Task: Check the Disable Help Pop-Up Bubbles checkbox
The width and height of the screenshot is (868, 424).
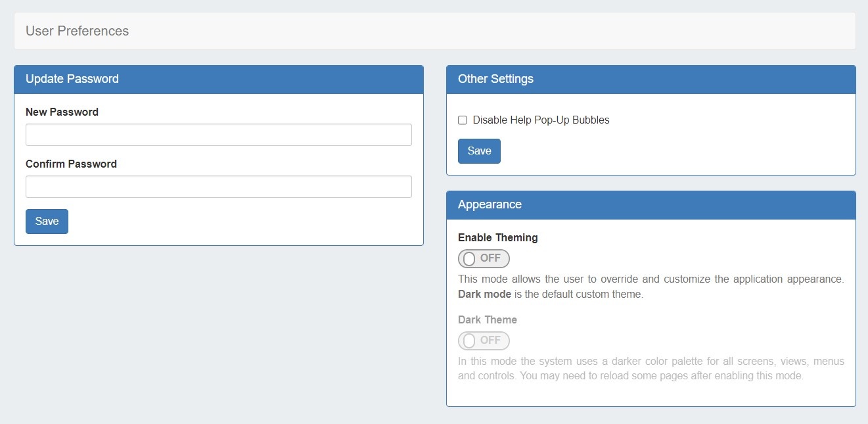Action: [x=463, y=120]
